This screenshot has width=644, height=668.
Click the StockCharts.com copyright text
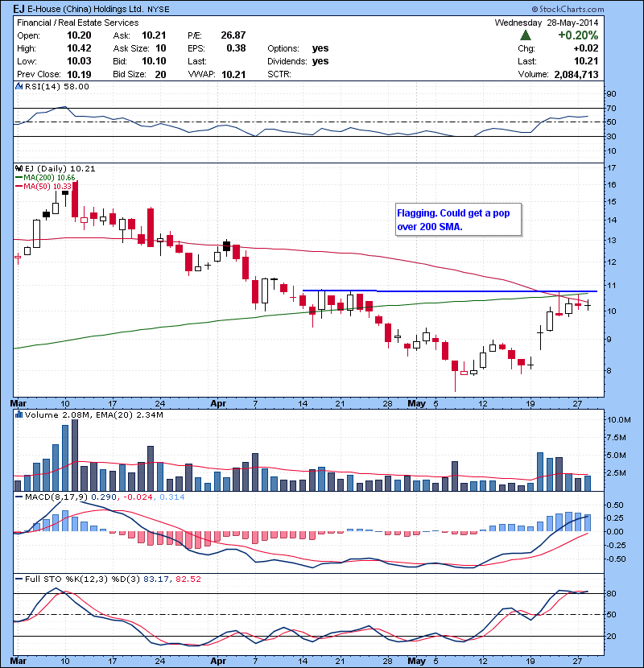tap(568, 9)
